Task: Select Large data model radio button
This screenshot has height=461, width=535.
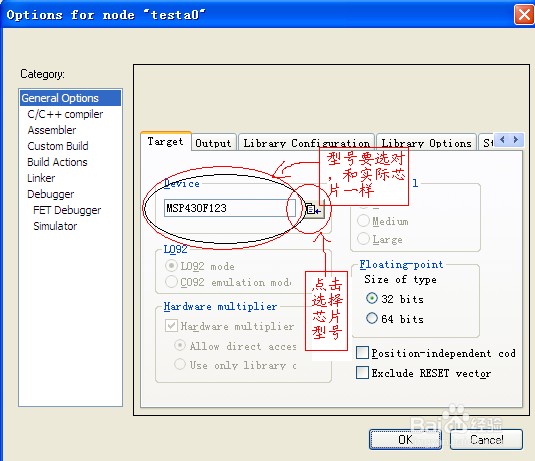Action: pos(363,239)
